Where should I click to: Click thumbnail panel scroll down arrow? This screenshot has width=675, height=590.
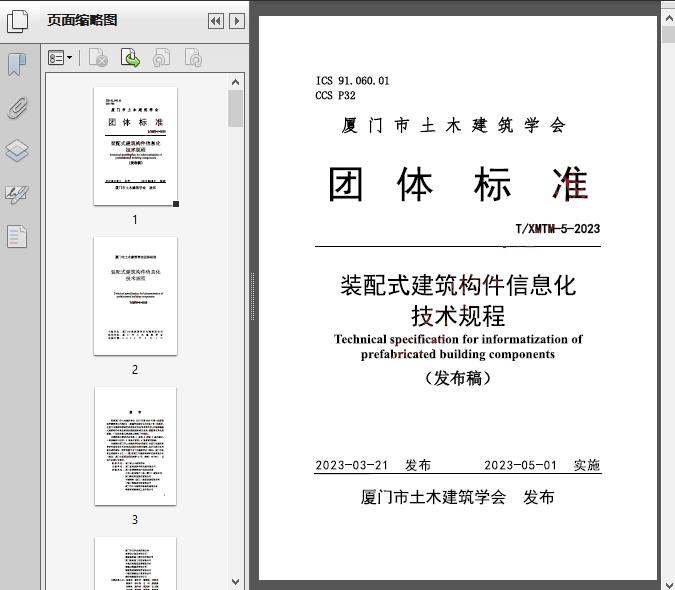click(x=235, y=582)
